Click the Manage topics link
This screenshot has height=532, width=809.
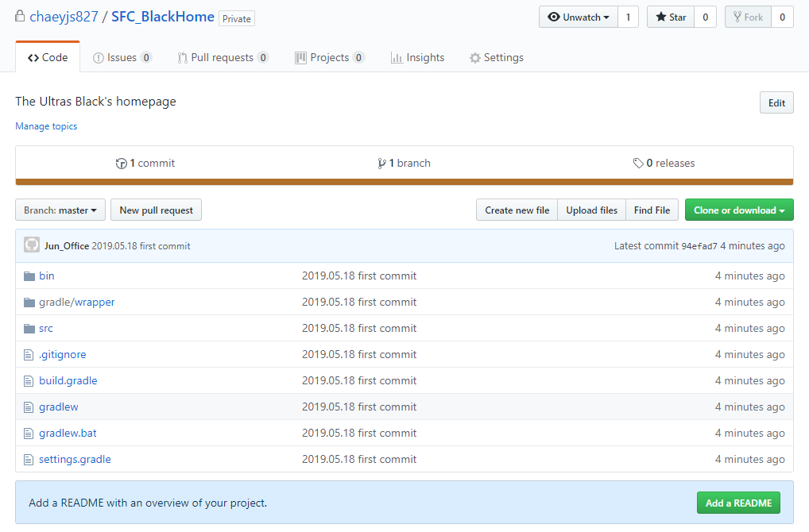pos(46,126)
